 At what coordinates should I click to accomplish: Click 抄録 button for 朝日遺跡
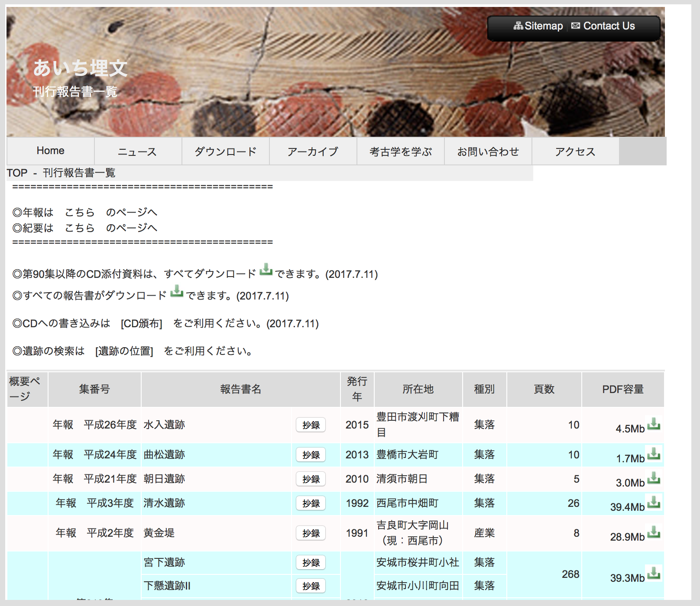point(311,479)
